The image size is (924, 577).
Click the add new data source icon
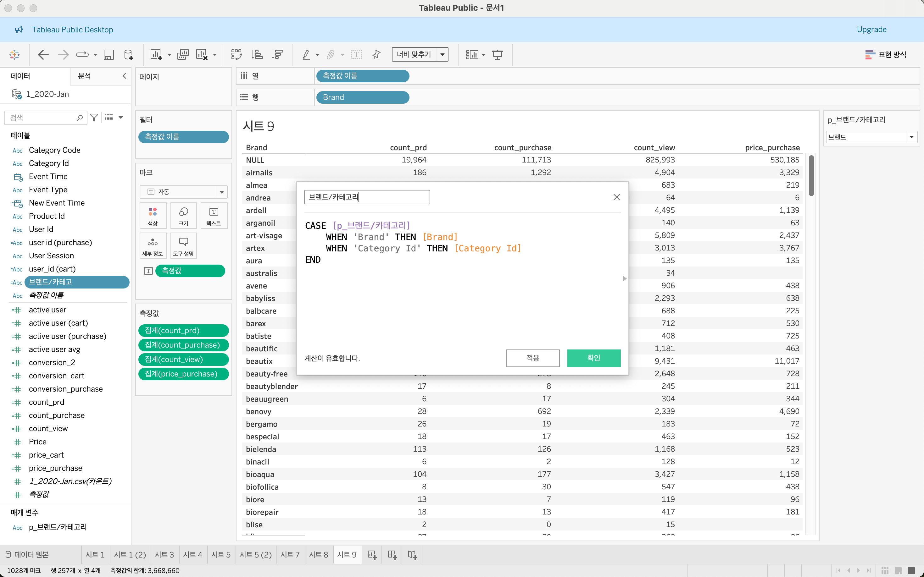129,55
